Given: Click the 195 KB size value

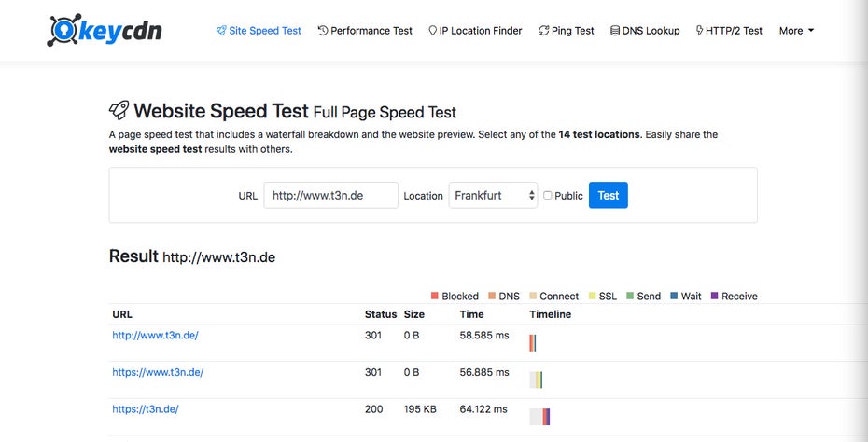Looking at the screenshot, I should [x=420, y=409].
